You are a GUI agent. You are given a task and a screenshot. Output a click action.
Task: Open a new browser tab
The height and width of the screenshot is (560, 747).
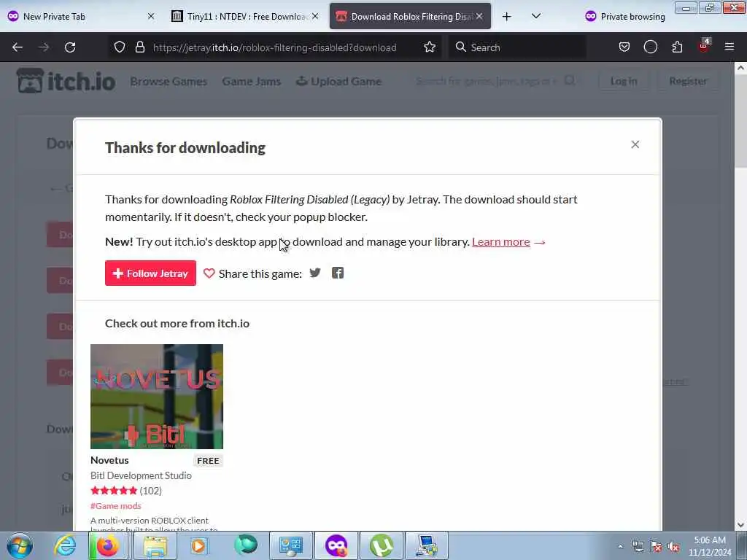pos(506,17)
